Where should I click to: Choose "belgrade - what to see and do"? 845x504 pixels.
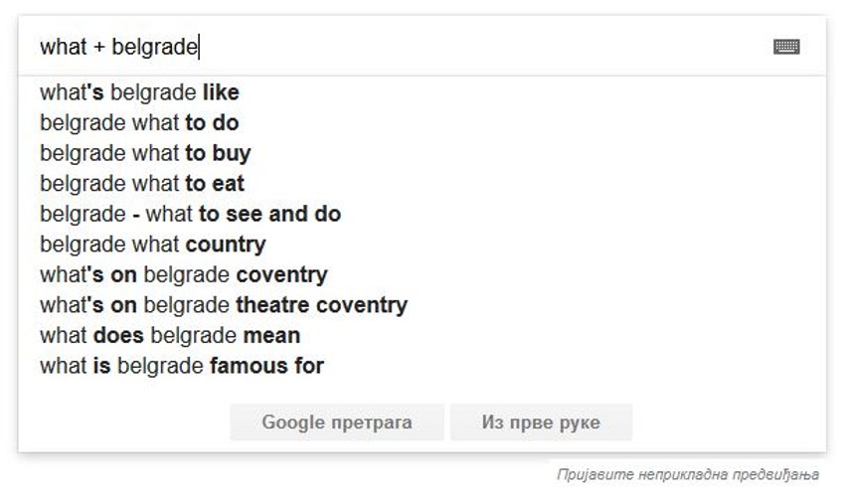[190, 214]
